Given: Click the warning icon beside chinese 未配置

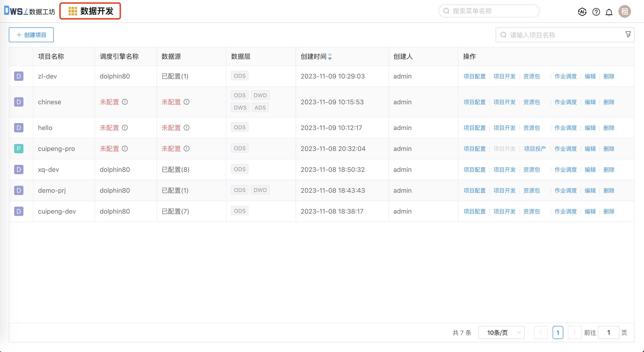Looking at the screenshot, I should 125,102.
